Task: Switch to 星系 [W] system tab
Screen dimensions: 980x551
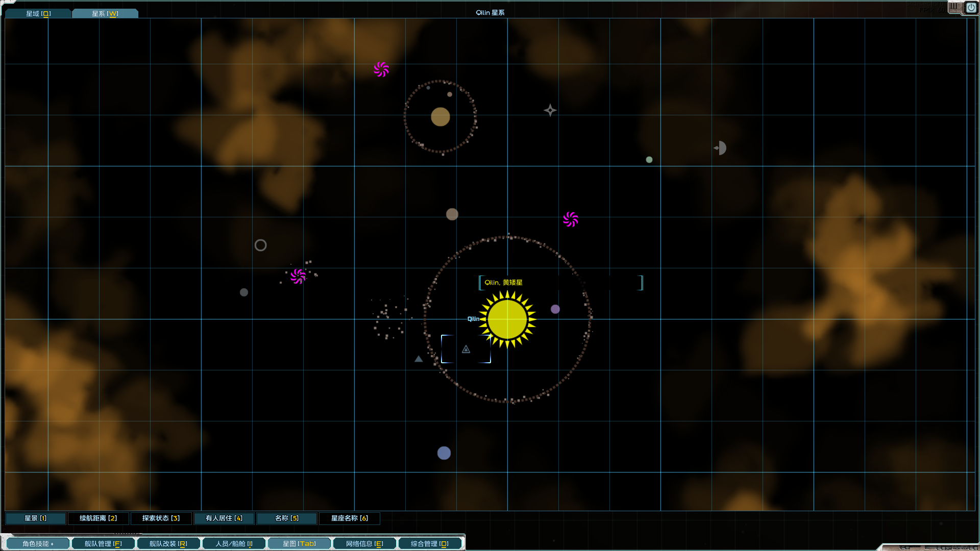Action: [105, 14]
